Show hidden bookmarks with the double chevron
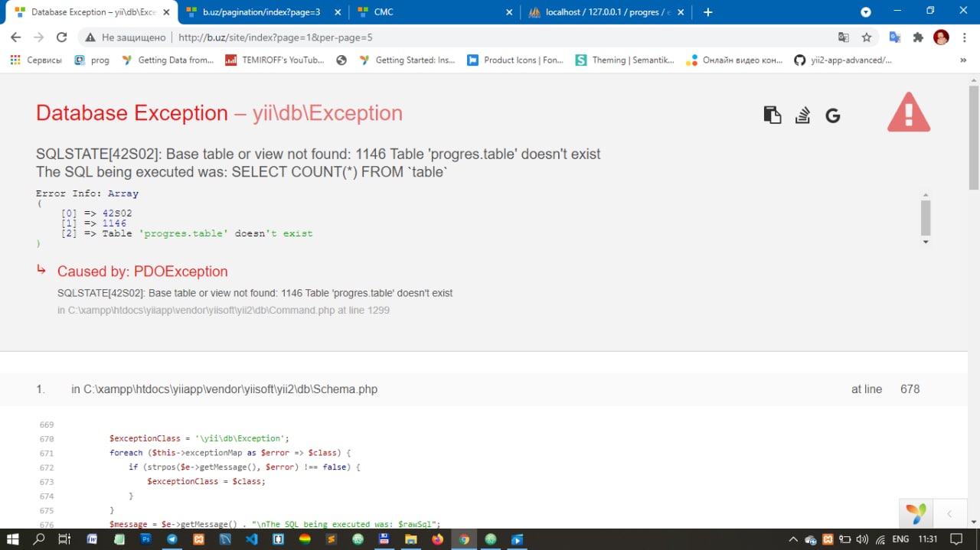The height and width of the screenshot is (550, 980). click(963, 60)
